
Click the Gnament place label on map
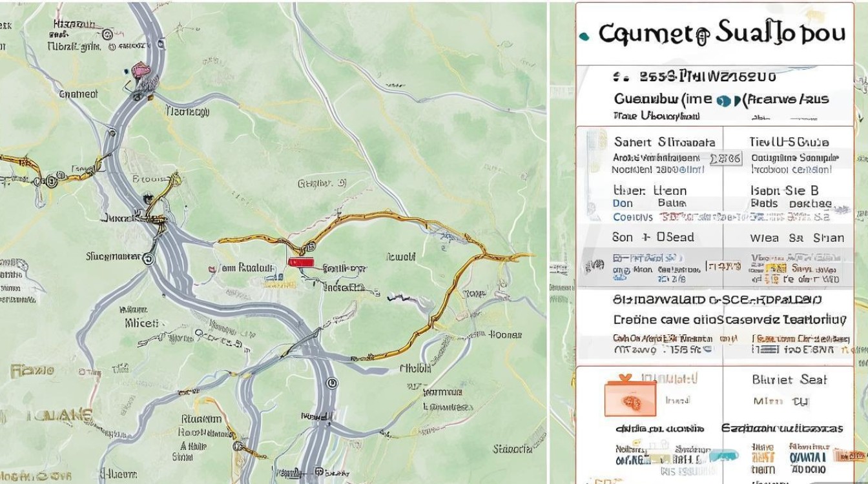coord(78,94)
